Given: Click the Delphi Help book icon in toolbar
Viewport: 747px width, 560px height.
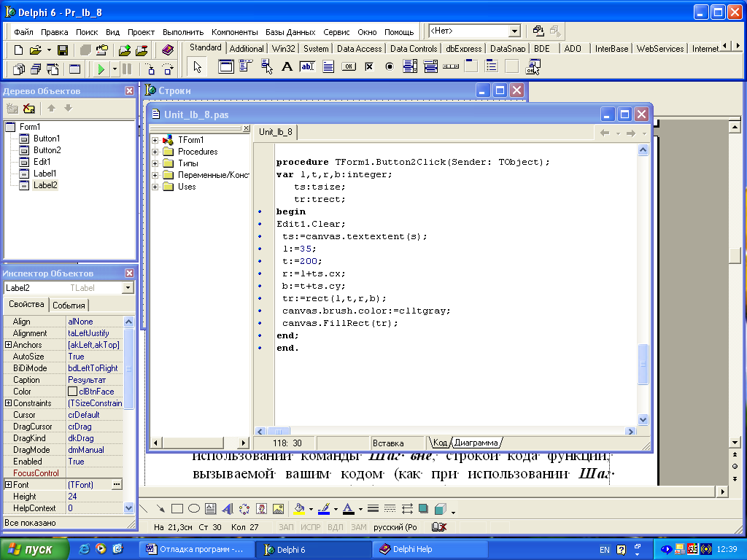Looking at the screenshot, I should click(168, 50).
